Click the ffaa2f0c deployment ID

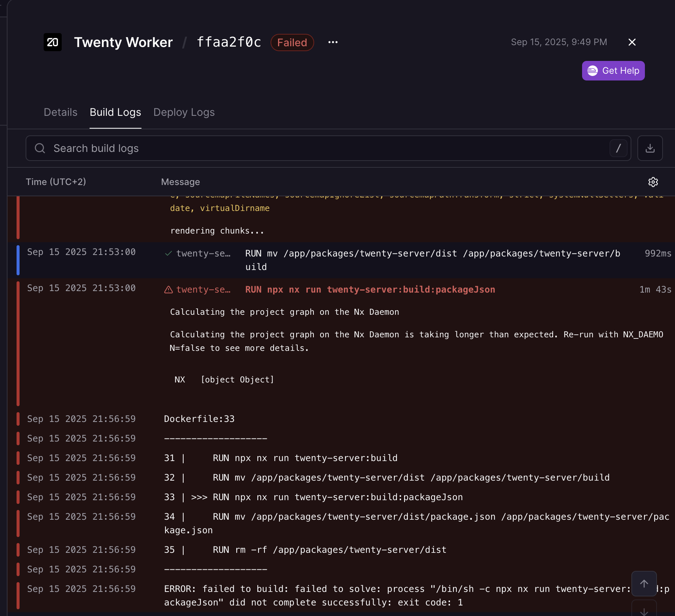[x=229, y=42]
